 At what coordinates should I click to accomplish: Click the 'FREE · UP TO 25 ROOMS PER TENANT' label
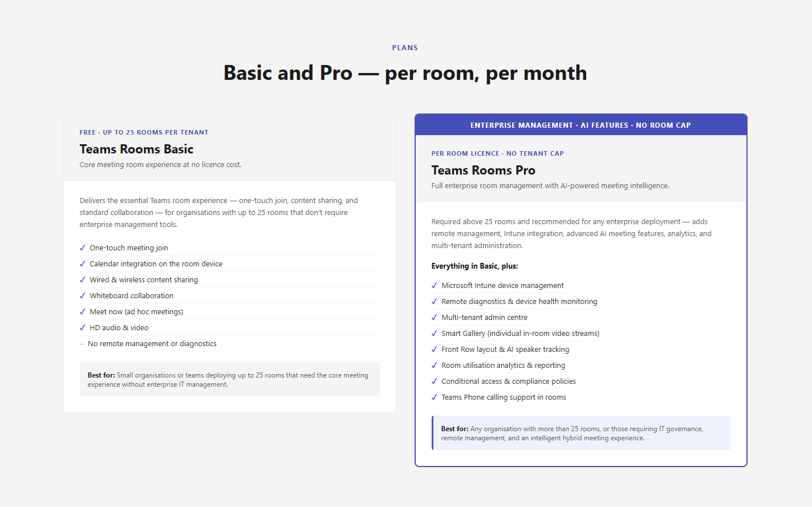pos(144,132)
